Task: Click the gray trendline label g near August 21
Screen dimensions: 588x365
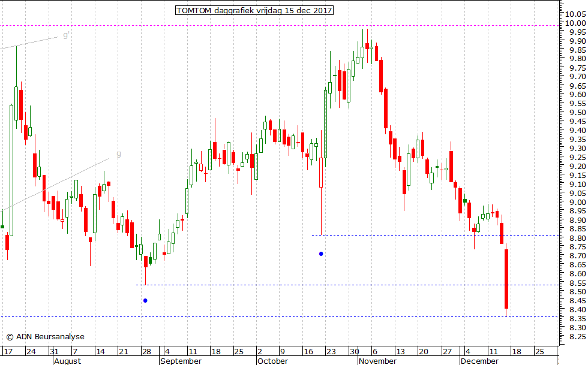Action: pos(119,153)
